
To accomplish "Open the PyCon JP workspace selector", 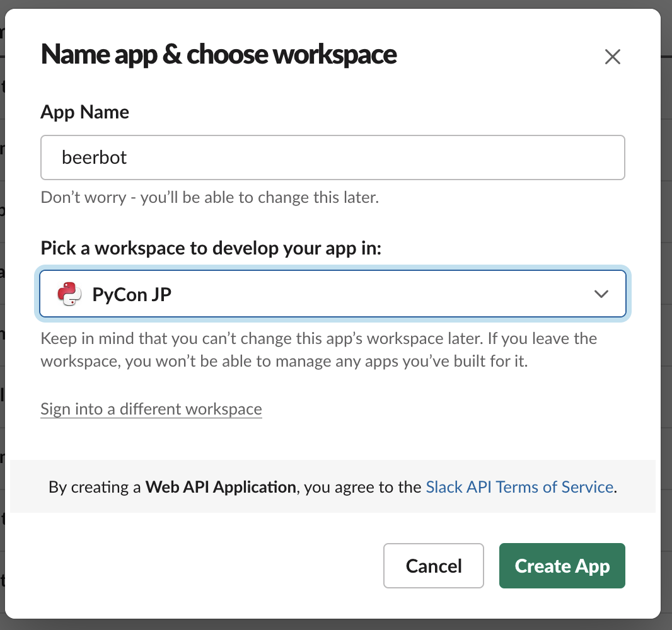I will tap(333, 294).
